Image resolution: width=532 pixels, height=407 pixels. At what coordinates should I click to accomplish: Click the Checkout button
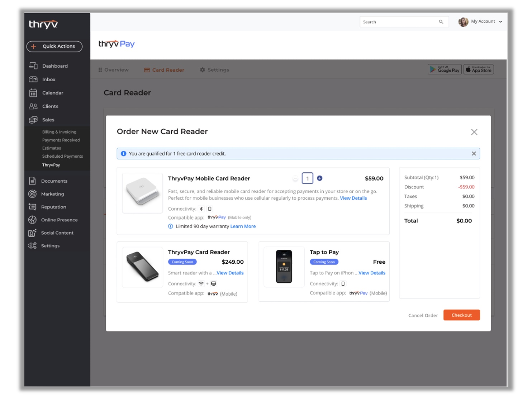pyautogui.click(x=461, y=315)
